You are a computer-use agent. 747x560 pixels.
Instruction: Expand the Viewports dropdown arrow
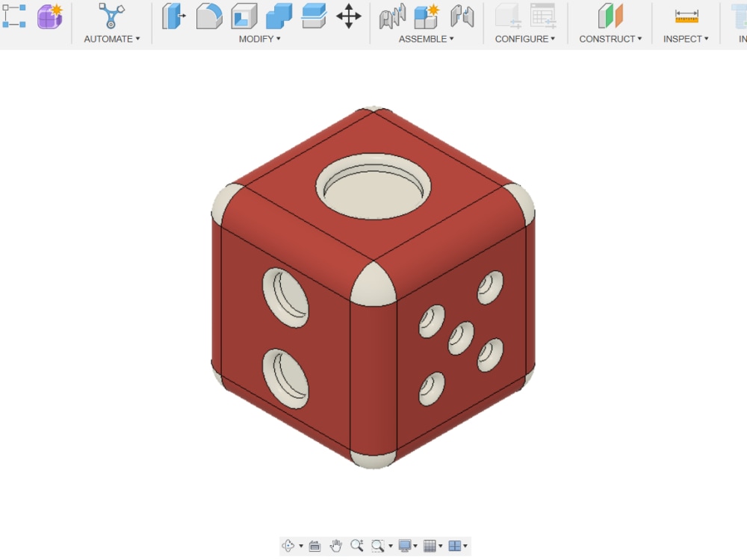[465, 547]
